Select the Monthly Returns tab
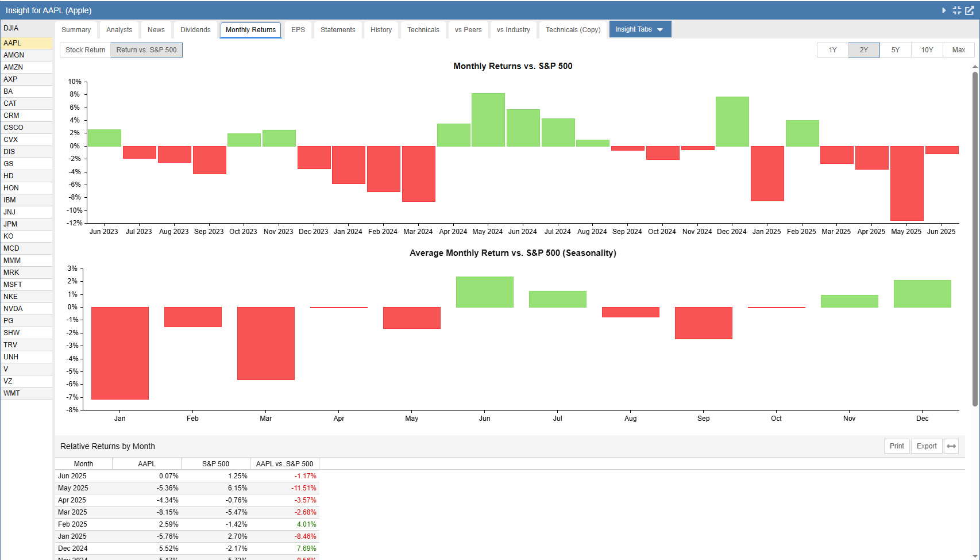This screenshot has height=560, width=980. [x=250, y=30]
